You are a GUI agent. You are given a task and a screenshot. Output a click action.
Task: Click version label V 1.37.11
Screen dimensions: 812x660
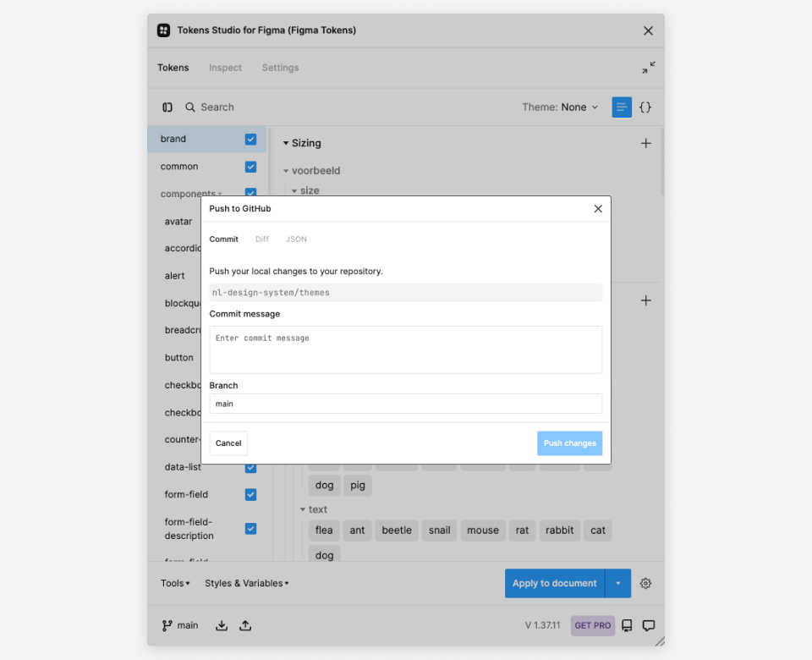(543, 625)
